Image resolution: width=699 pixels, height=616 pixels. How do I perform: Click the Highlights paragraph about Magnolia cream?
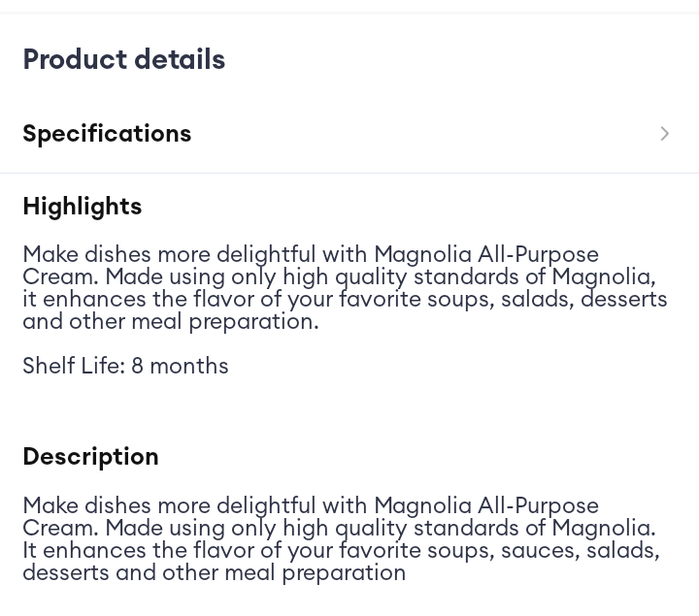pos(345,288)
